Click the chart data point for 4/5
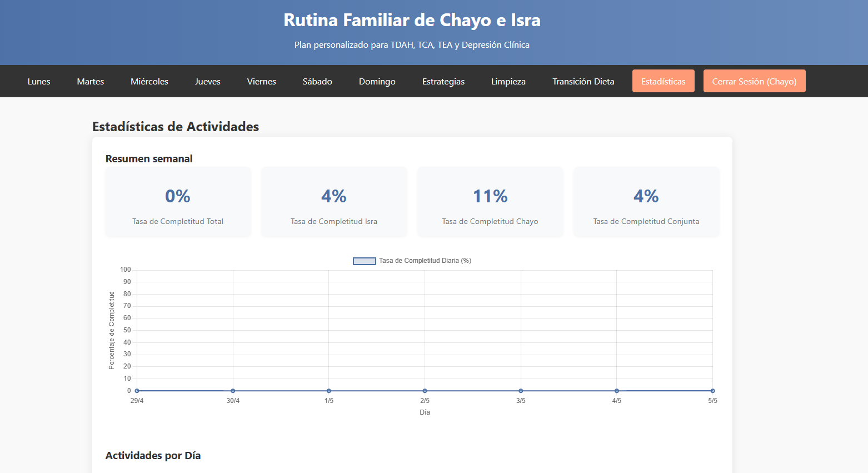The image size is (868, 473). point(617,391)
